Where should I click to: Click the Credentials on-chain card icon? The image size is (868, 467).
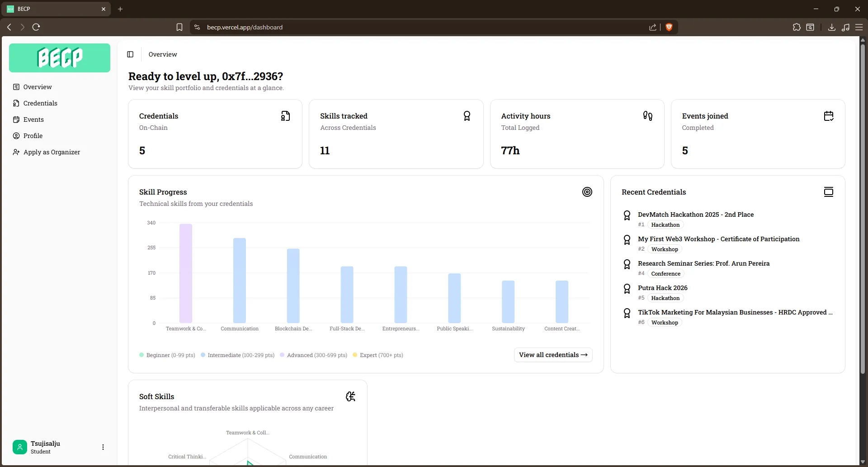(285, 116)
